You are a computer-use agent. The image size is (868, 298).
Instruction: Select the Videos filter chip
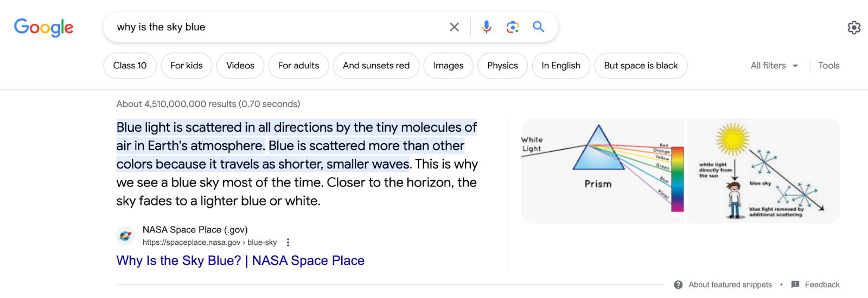(240, 66)
